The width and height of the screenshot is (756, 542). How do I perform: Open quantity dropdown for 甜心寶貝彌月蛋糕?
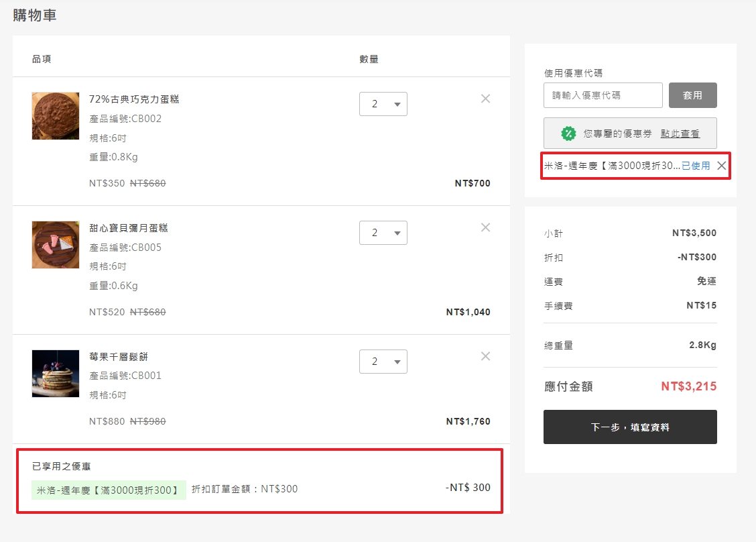[x=383, y=233]
